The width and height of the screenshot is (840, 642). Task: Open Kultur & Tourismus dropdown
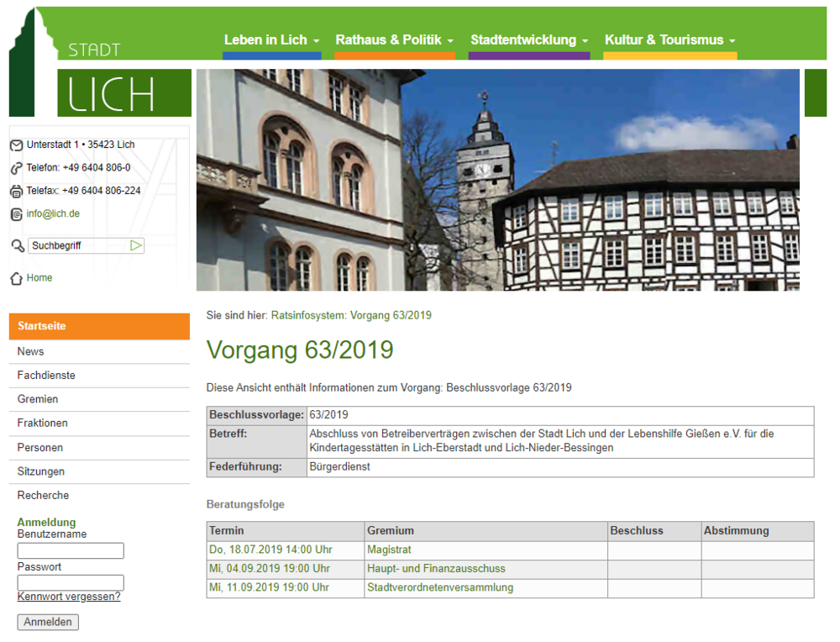coord(669,40)
